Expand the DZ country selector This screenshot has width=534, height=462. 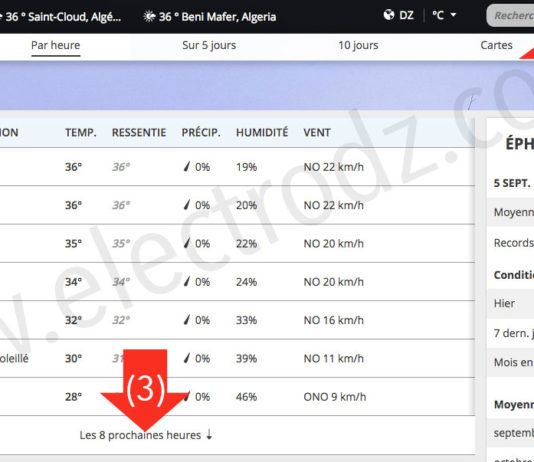point(398,15)
